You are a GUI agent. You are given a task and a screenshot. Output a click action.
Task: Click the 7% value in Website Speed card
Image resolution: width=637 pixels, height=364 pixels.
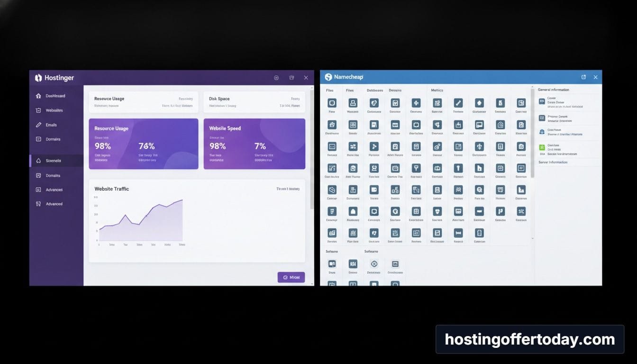[260, 146]
